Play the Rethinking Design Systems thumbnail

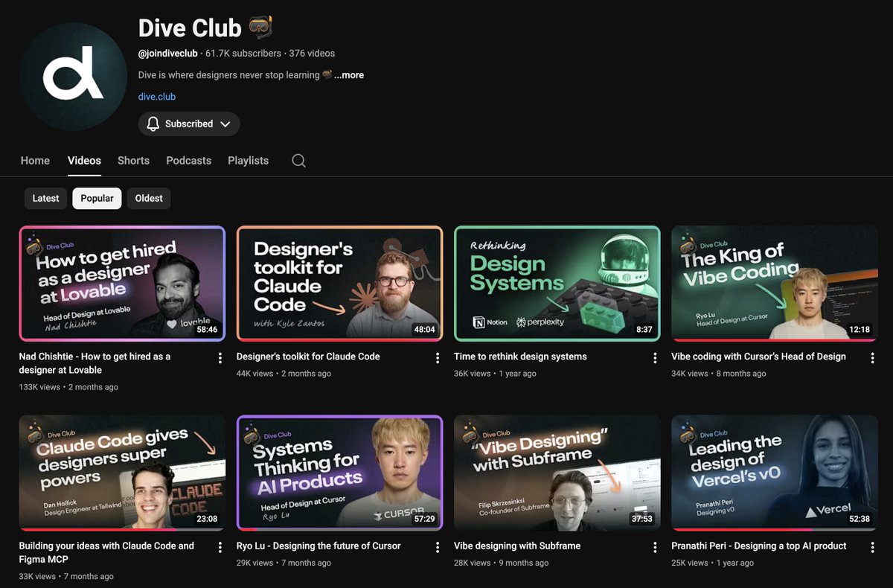557,284
